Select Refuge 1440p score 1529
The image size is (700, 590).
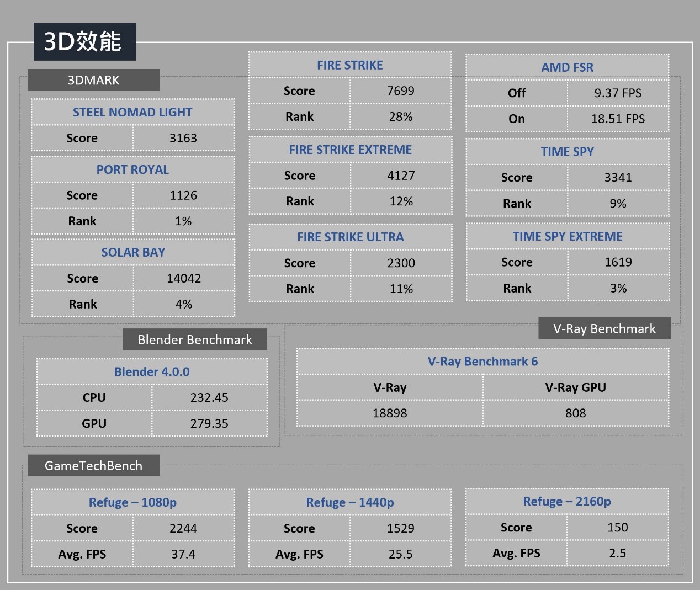click(401, 528)
